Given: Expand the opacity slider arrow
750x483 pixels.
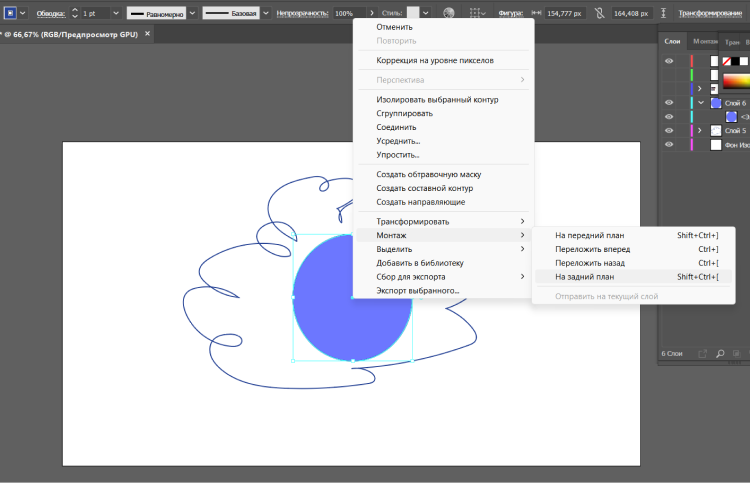Looking at the screenshot, I should click(x=372, y=13).
